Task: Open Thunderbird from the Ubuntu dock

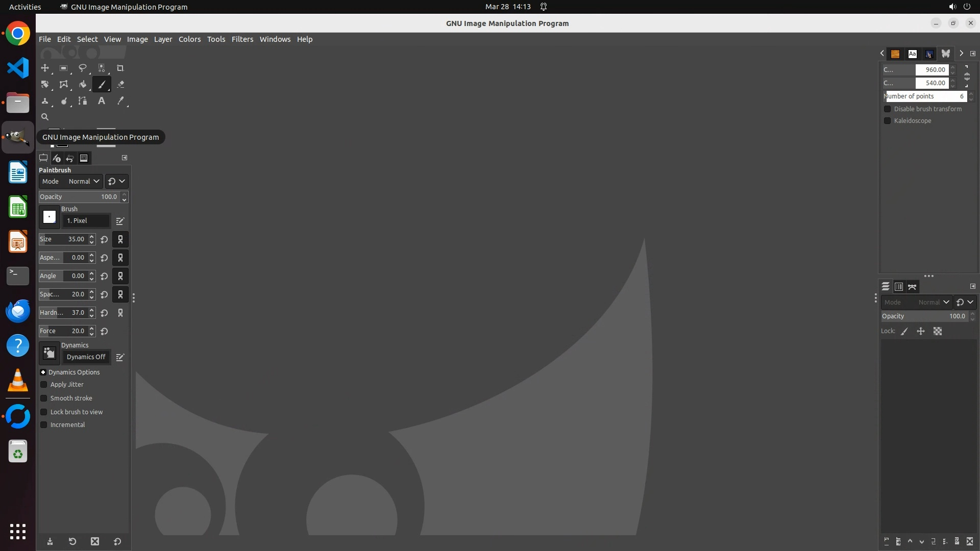Action: click(18, 311)
